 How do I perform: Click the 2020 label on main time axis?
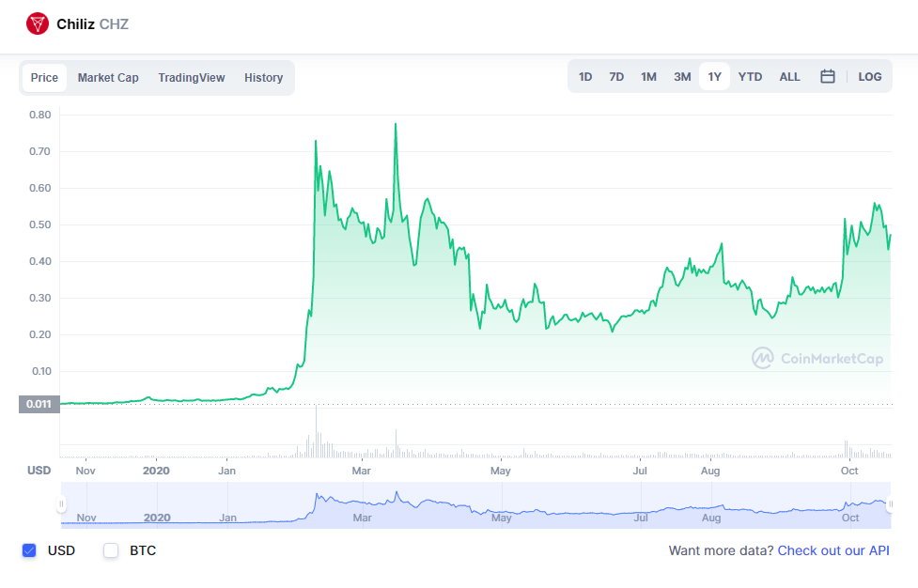click(x=156, y=471)
